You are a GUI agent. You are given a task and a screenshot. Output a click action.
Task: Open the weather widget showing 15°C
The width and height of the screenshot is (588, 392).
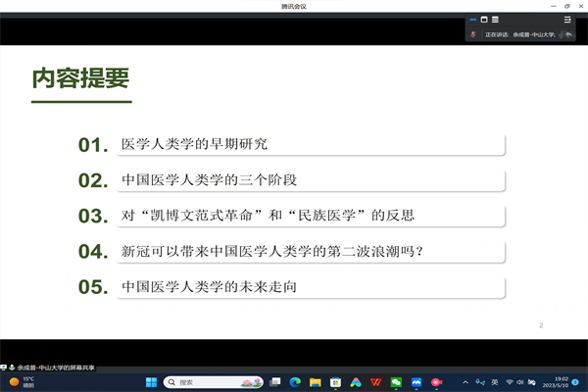(24, 382)
